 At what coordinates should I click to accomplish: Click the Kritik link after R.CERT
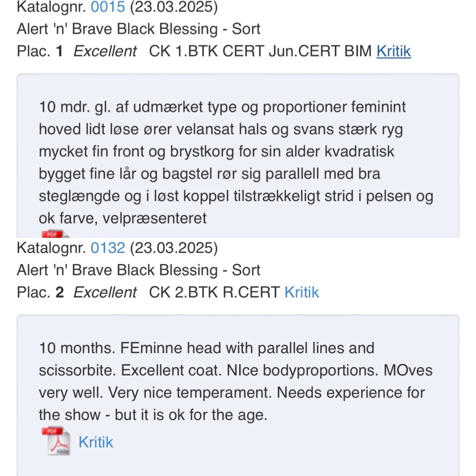tap(301, 292)
